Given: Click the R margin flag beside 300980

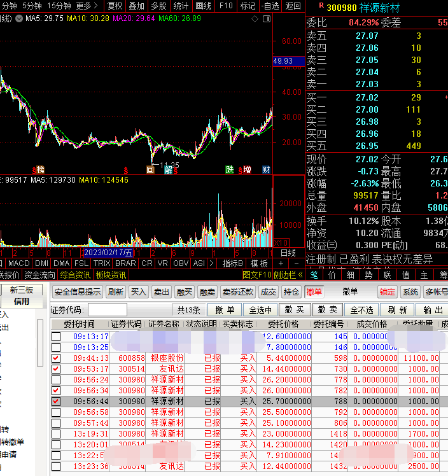Looking at the screenshot, I should (321, 6).
